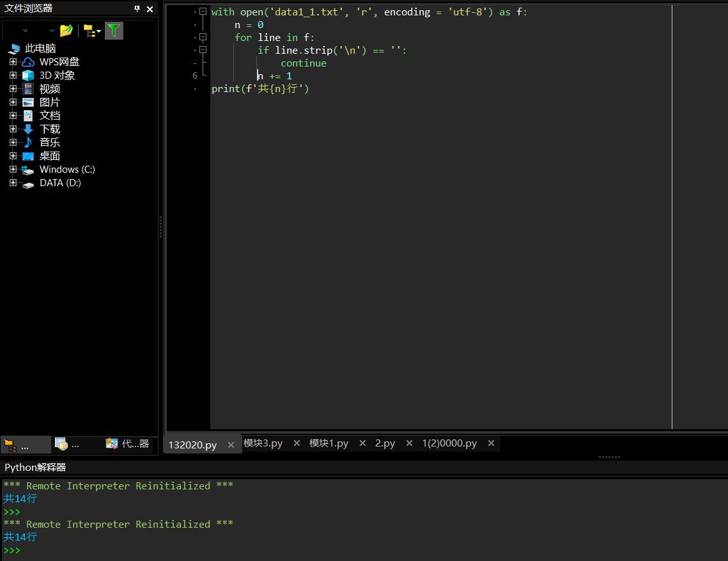Image resolution: width=728 pixels, height=561 pixels.
Task: Collapse the 'if line.strip' fold marker
Action: pyautogui.click(x=203, y=50)
